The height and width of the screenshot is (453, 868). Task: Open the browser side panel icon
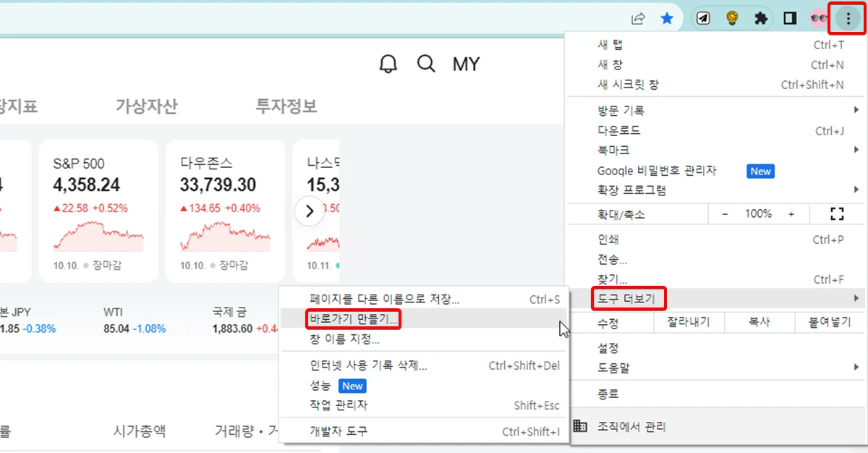[x=790, y=18]
